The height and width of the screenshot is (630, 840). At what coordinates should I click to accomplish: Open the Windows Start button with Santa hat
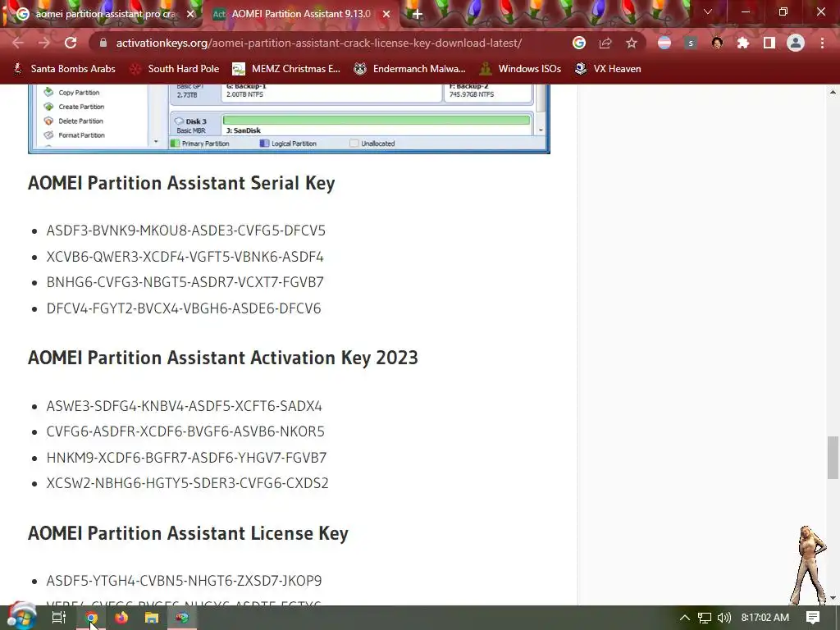pos(21,617)
